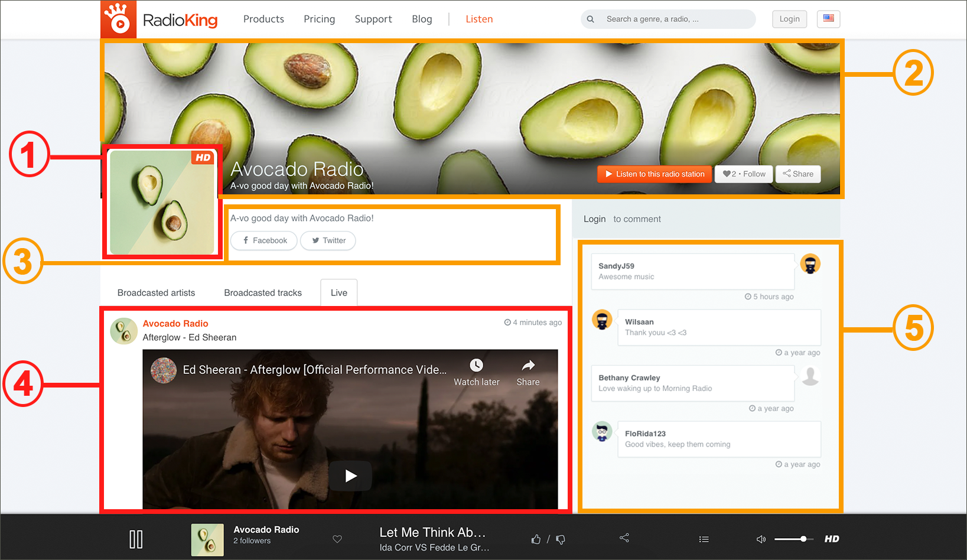Open the Broadcasted artists tab
The height and width of the screenshot is (560, 967).
(156, 292)
